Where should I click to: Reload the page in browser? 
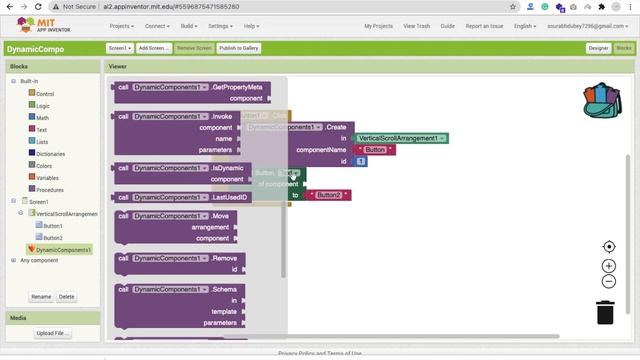click(x=38, y=7)
